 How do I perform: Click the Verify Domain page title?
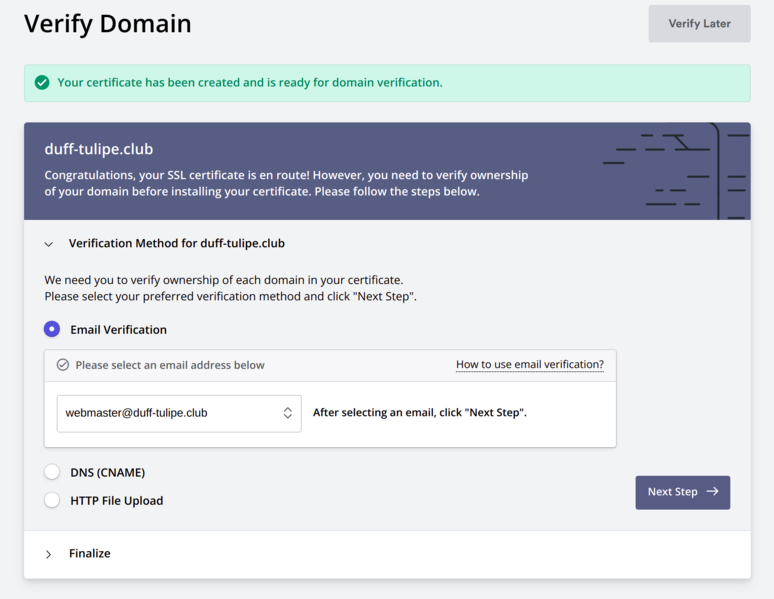click(x=107, y=23)
